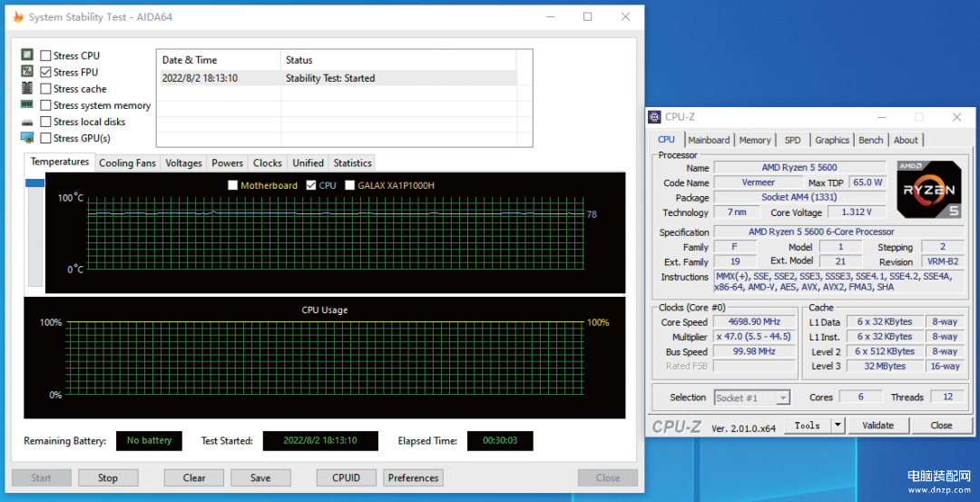Click the Bus Speed value 99.98 MHz
Image resolution: width=980 pixels, height=502 pixels.
coord(754,352)
